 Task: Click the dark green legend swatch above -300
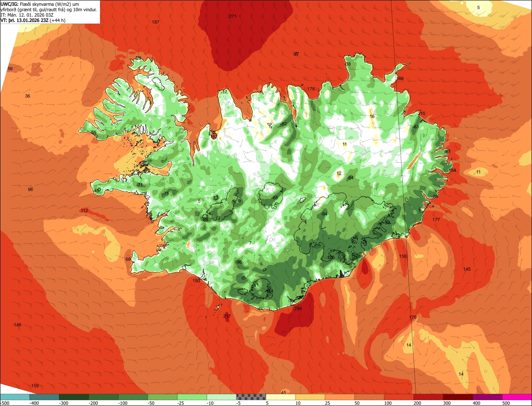click(74, 397)
